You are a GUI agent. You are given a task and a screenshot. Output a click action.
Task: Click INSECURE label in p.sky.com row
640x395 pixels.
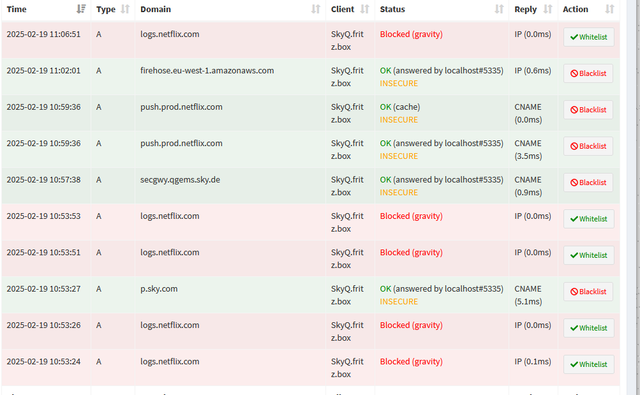[x=399, y=302]
